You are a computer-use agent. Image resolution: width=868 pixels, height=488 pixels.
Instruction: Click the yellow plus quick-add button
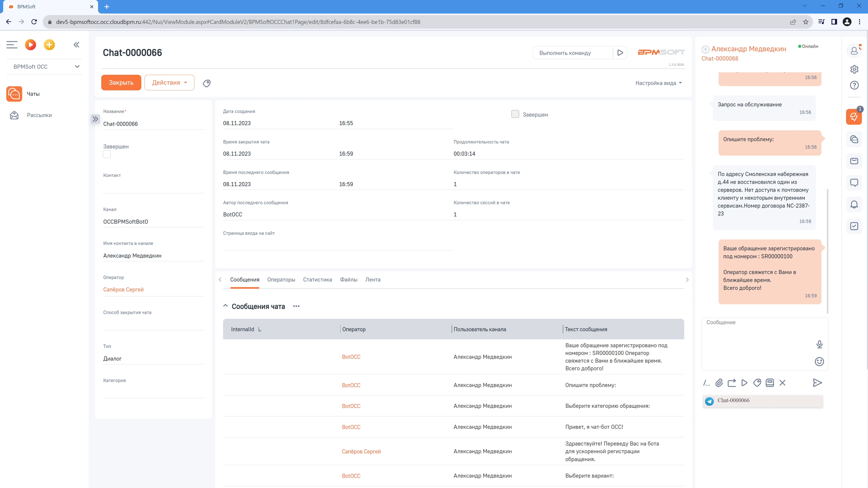pyautogui.click(x=49, y=45)
